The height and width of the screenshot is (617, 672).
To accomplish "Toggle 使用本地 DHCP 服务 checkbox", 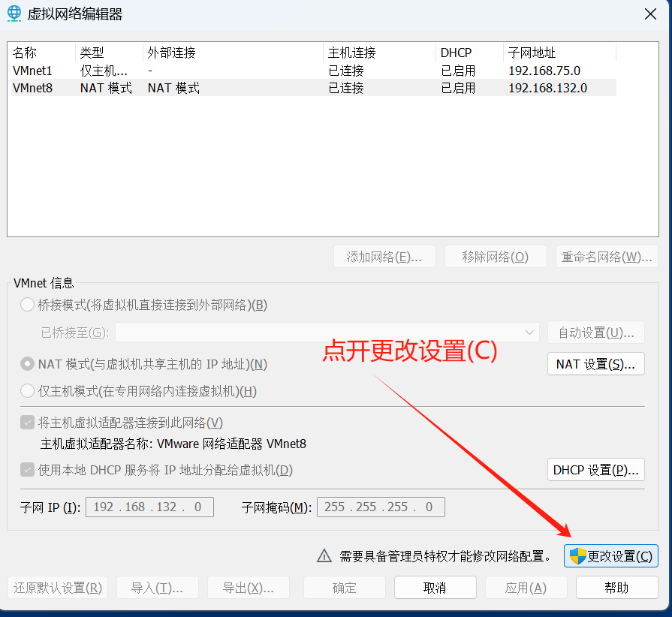I will pyautogui.click(x=27, y=471).
